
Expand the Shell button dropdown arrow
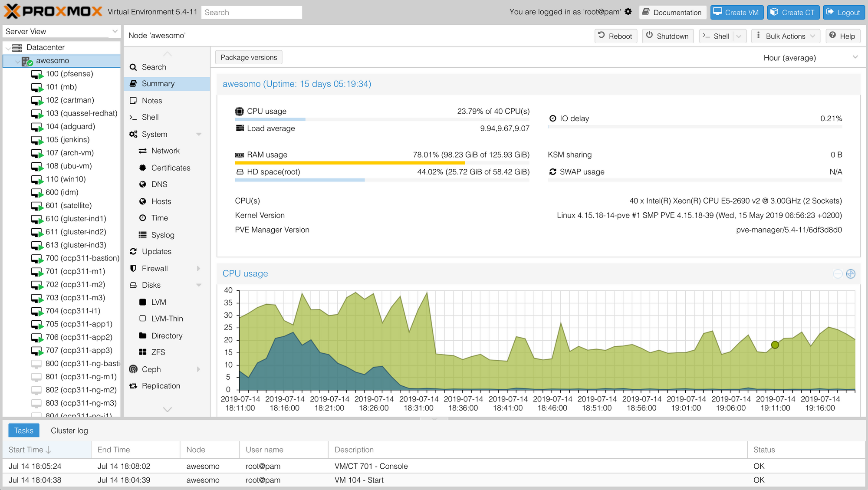click(x=739, y=36)
